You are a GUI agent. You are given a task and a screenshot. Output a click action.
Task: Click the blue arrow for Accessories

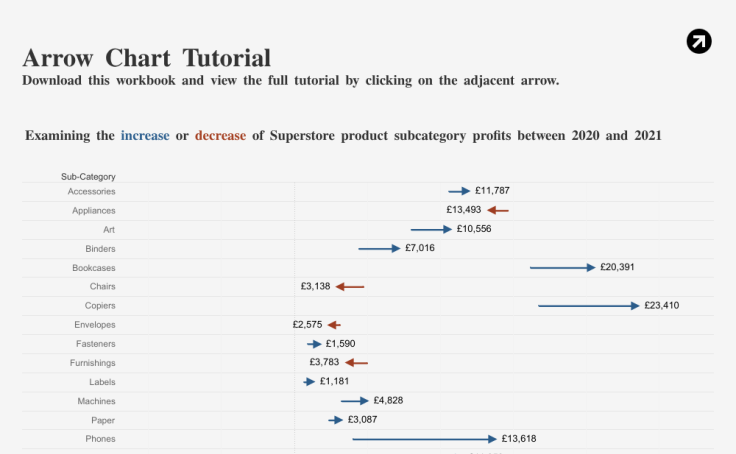pyautogui.click(x=459, y=190)
